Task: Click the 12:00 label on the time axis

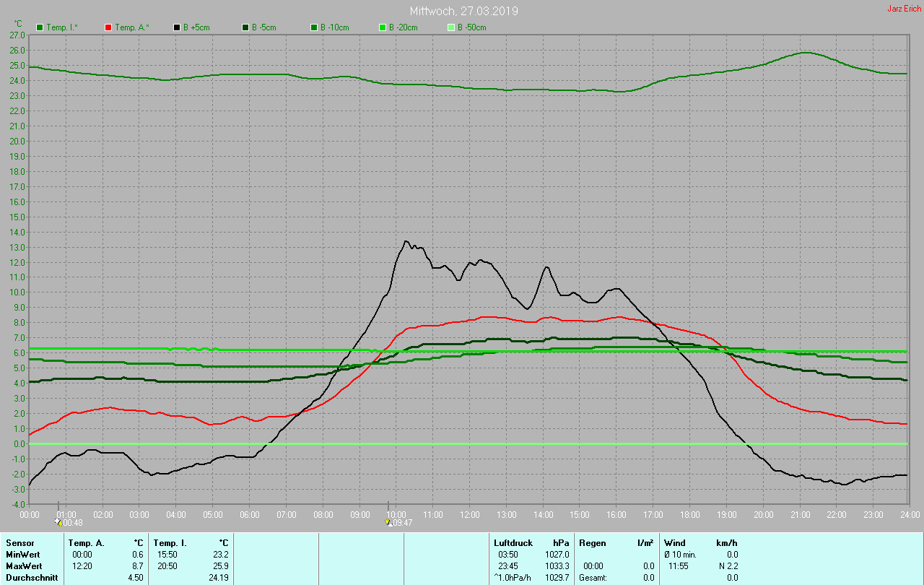Action: (x=469, y=514)
